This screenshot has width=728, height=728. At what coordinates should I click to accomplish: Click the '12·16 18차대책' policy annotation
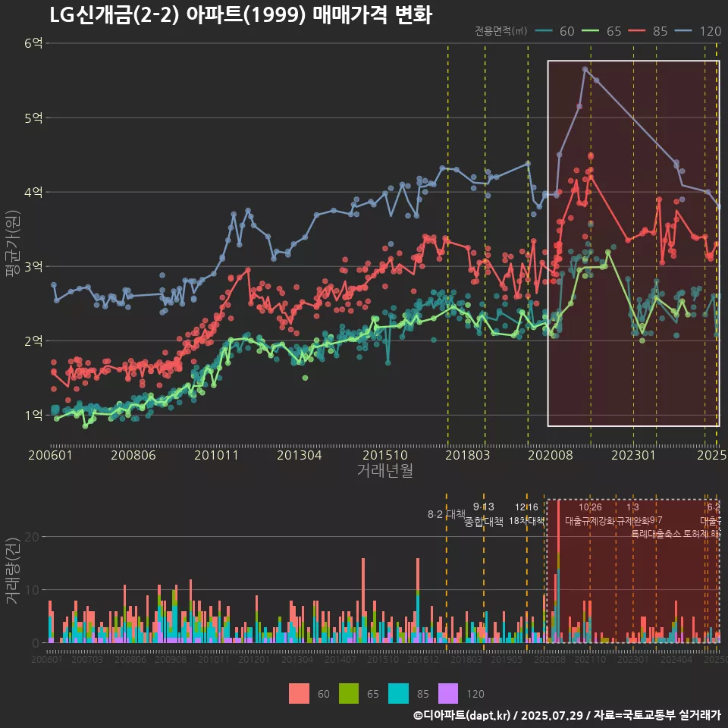526,514
